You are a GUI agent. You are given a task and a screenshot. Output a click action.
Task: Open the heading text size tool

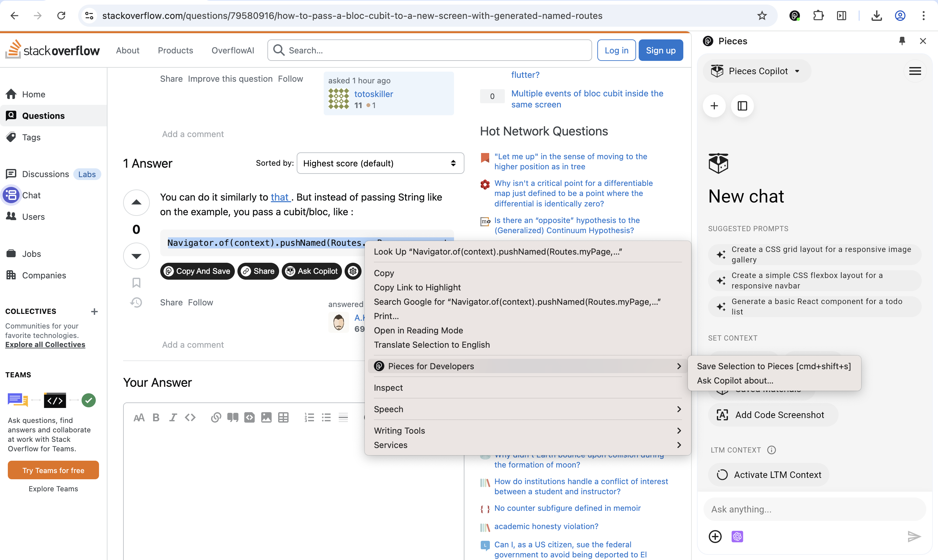[x=139, y=417]
